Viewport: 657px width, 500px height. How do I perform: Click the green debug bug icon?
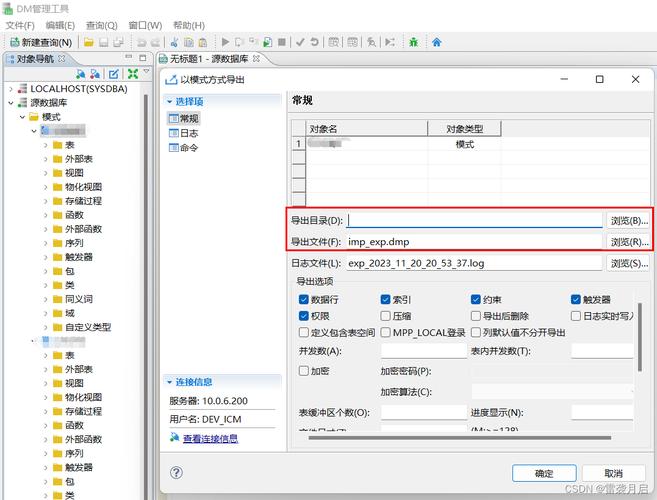413,42
